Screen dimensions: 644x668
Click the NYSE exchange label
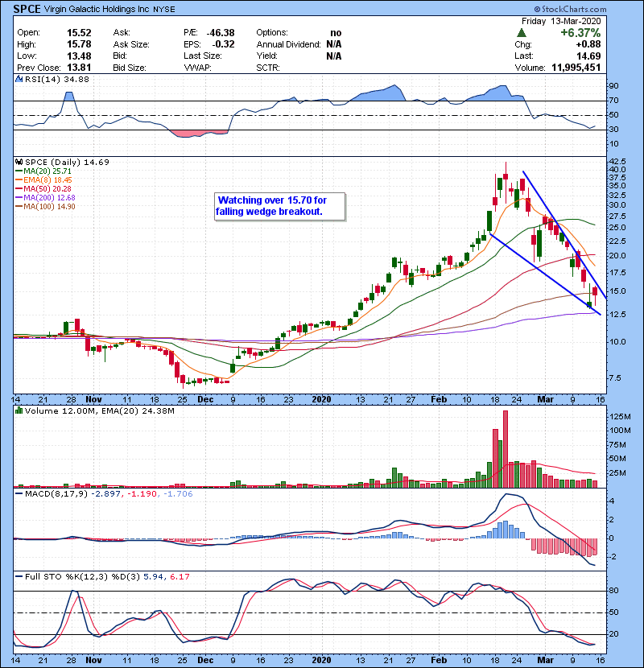coord(164,10)
